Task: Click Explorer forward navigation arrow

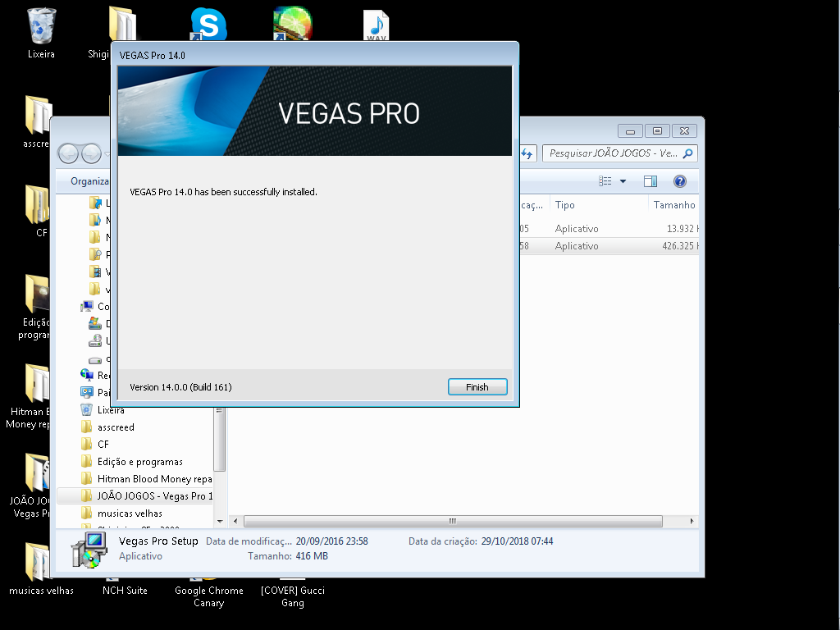Action: pos(91,153)
